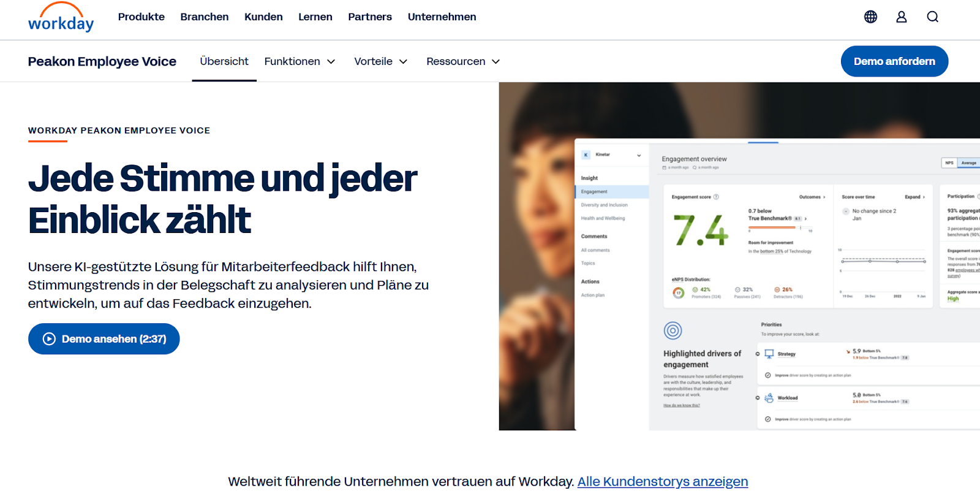Open the Partners menu

point(370,17)
